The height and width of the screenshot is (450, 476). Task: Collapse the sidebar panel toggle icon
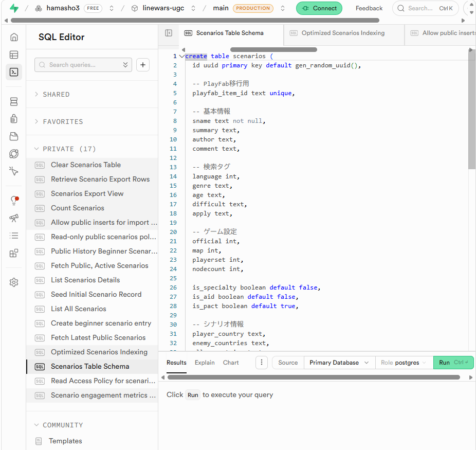[x=169, y=33]
